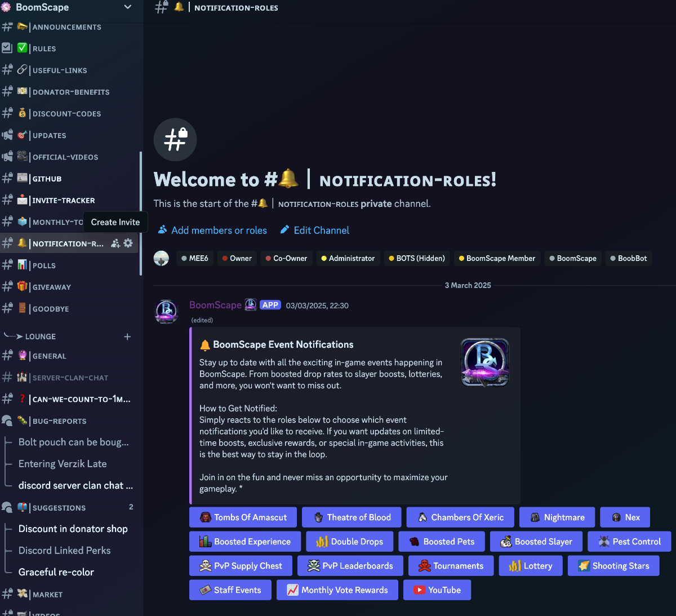Viewport: 676px width, 616px height.
Task: Toggle the Nex role button
Action: point(625,517)
